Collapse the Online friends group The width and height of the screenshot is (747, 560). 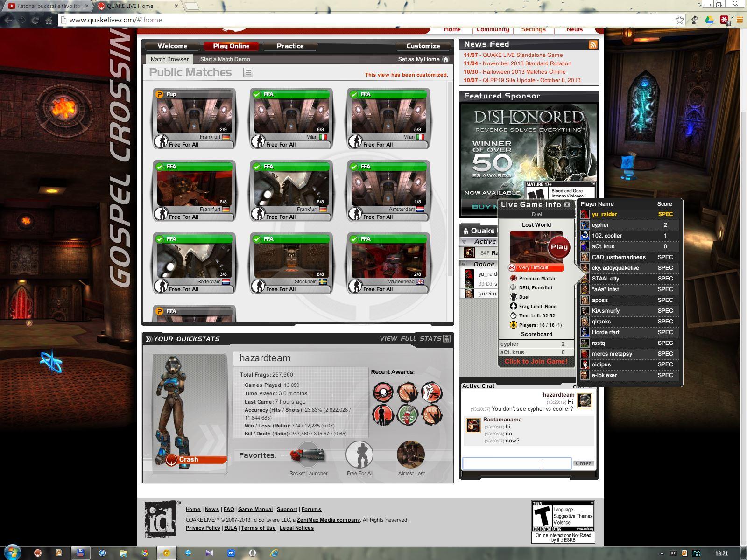464,264
